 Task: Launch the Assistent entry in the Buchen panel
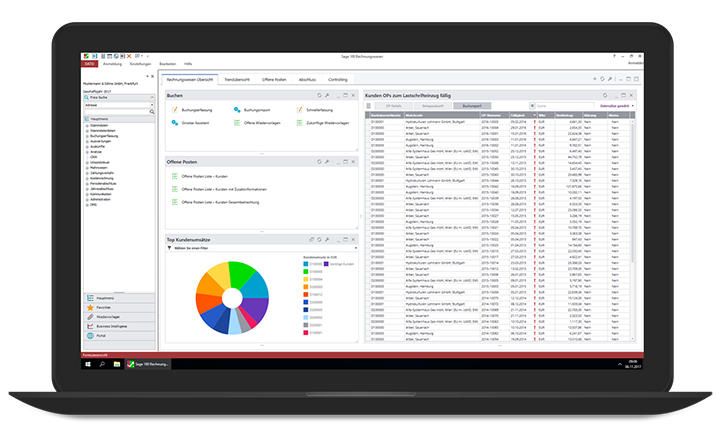190,123
